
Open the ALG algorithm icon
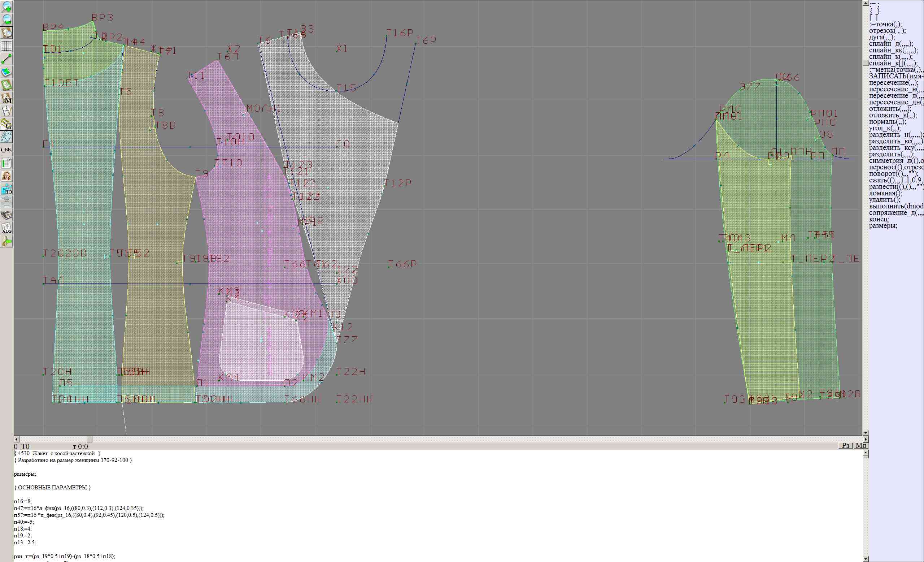pos(7,228)
